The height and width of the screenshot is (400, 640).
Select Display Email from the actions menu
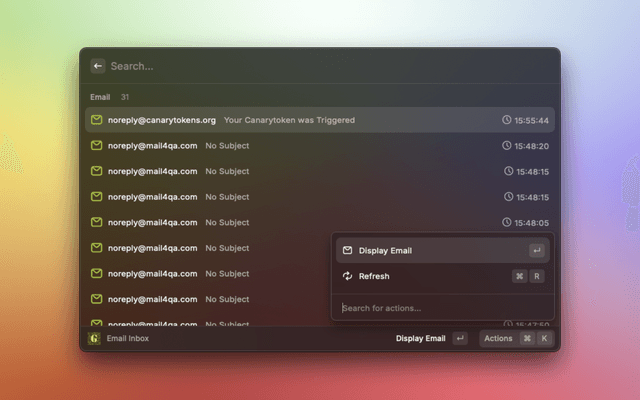[x=385, y=251]
